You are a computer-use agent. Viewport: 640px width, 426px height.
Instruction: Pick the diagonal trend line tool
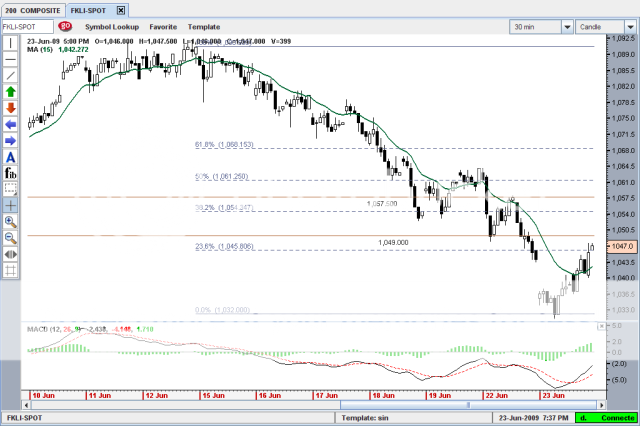coord(11,75)
